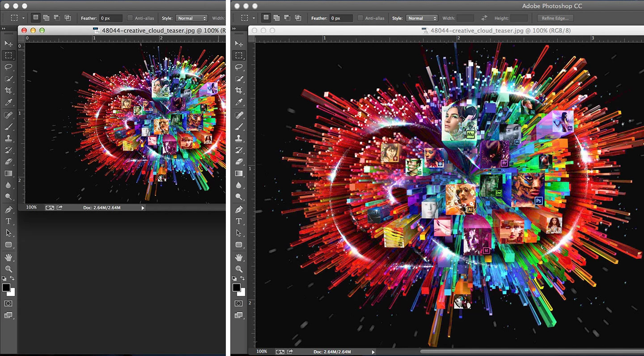The image size is (644, 356).
Task: Enable Add to selection mode in left options bar
Action: click(x=46, y=18)
